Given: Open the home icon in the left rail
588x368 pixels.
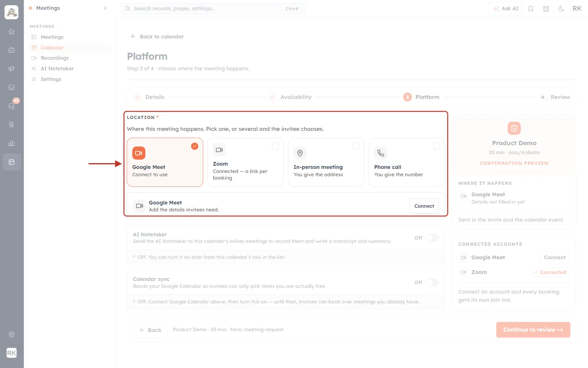Looking at the screenshot, I should coord(11,31).
